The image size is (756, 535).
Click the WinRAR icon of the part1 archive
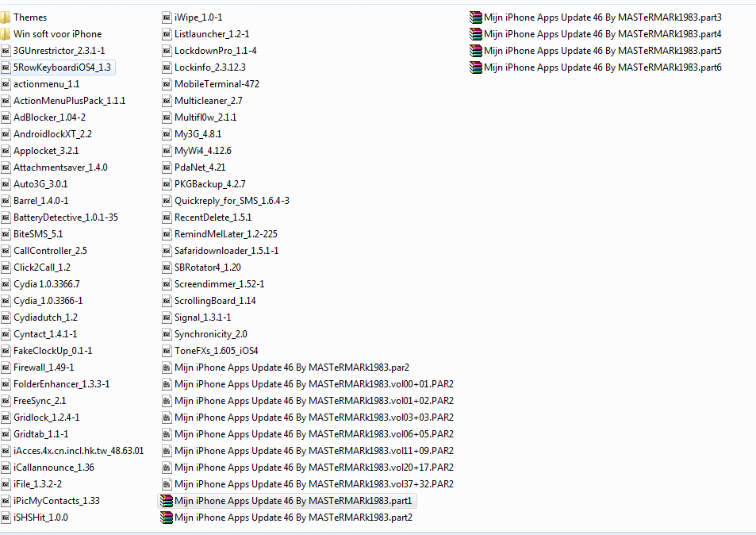click(167, 501)
